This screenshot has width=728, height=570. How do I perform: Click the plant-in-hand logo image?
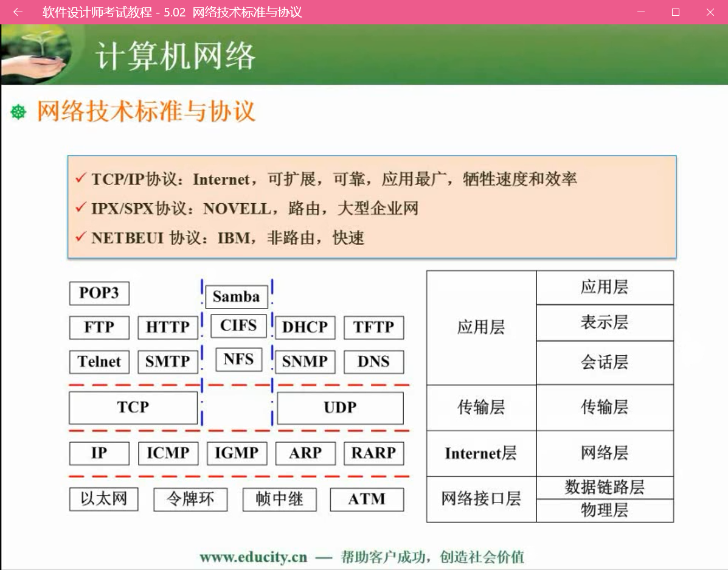(36, 55)
